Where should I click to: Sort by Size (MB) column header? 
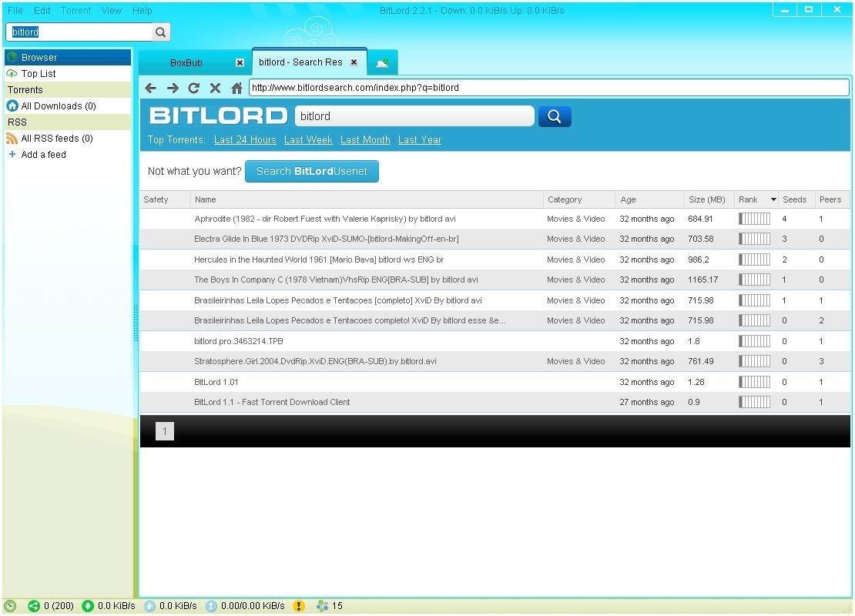pos(707,199)
